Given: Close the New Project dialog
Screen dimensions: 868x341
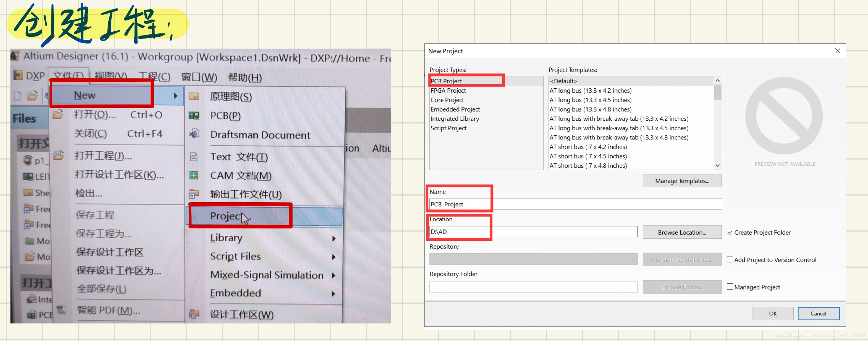Looking at the screenshot, I should coord(838,51).
